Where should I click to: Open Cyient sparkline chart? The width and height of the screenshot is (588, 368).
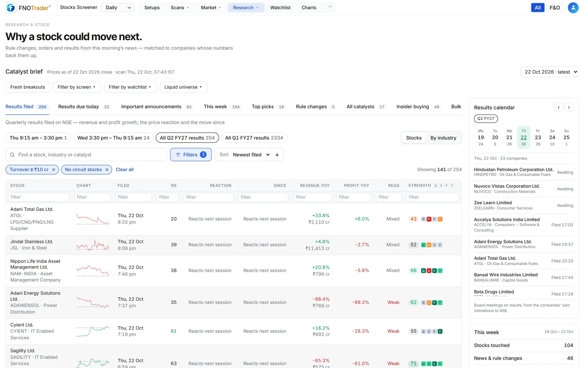click(92, 331)
